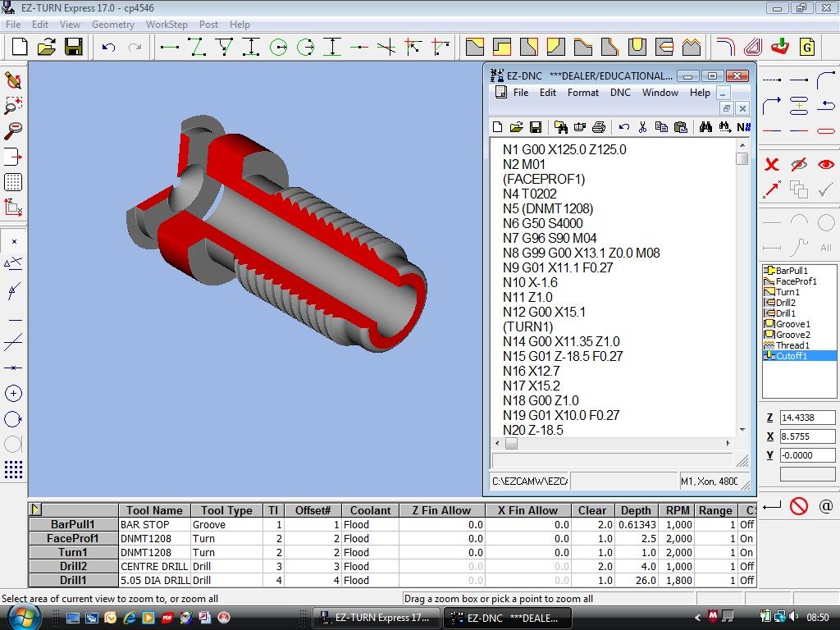Click the scissors cut icon in EZ-DNC

[x=643, y=127]
